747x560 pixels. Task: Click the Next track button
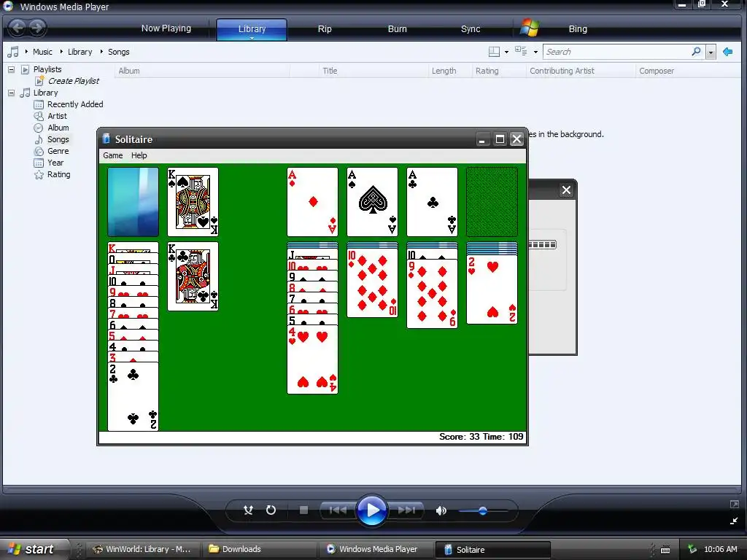(406, 510)
